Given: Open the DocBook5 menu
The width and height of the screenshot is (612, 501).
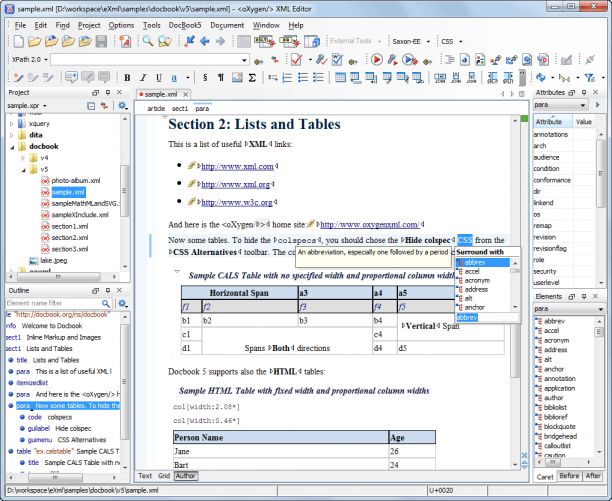Looking at the screenshot, I should (185, 25).
